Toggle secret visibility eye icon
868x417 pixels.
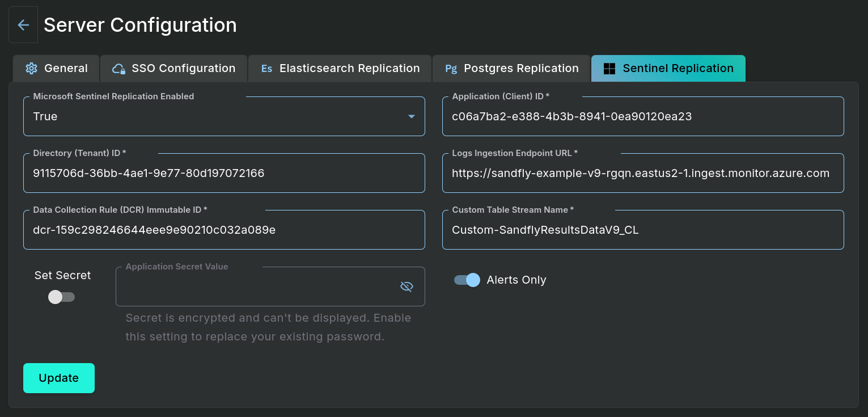tap(407, 287)
